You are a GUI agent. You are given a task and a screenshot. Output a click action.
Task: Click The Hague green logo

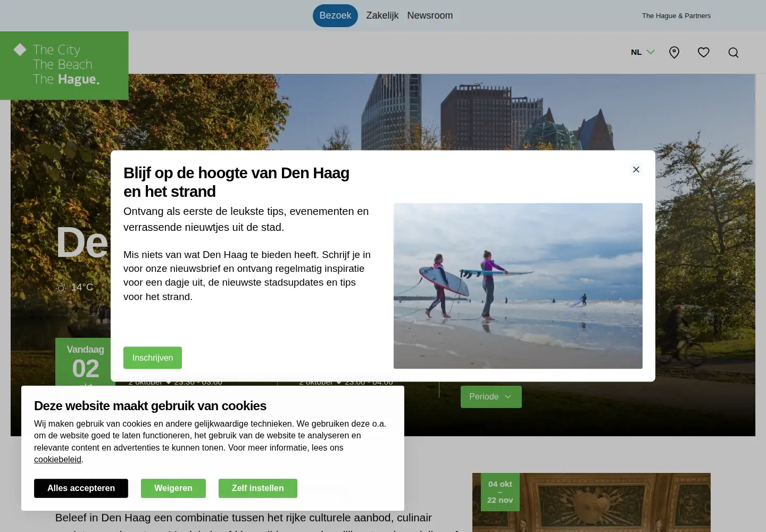(64, 65)
